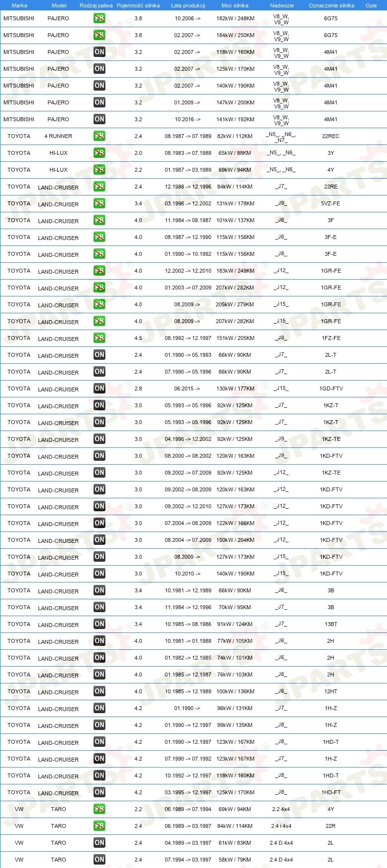
Task: Click the 3Y engine code cell
Action: point(331,153)
